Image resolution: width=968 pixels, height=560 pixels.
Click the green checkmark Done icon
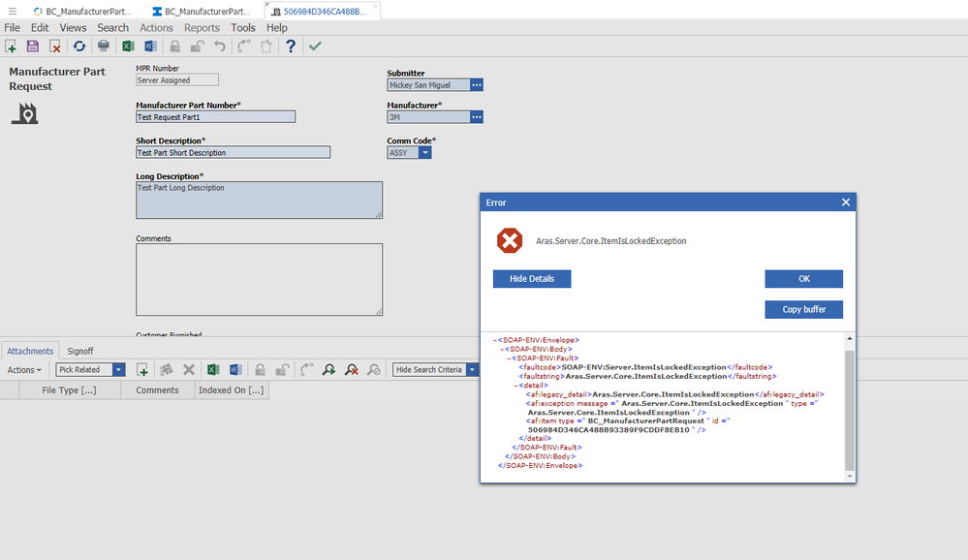tap(315, 47)
